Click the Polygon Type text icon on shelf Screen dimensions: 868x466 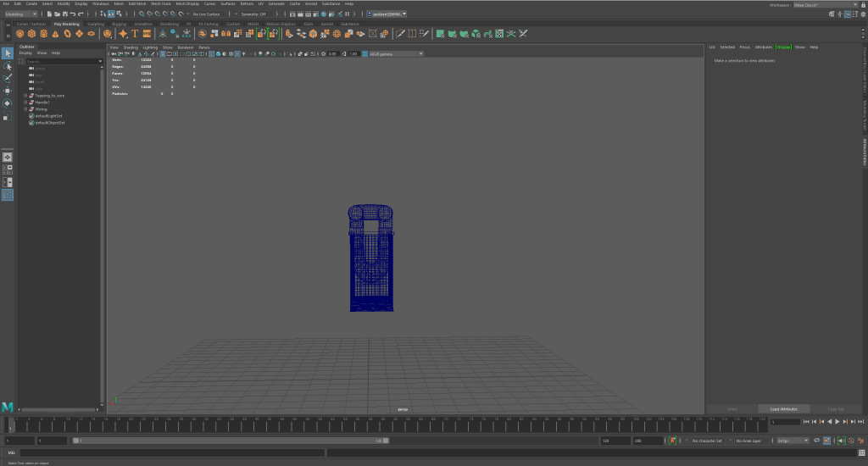[134, 34]
